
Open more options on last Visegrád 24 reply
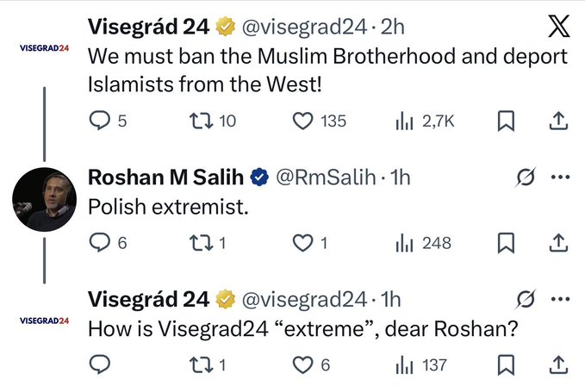click(x=559, y=299)
